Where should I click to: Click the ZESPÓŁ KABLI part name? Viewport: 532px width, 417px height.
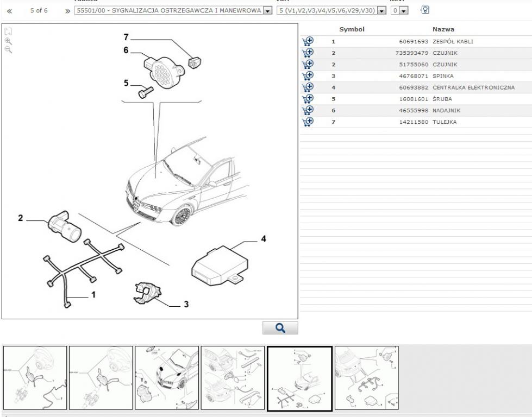click(x=453, y=41)
